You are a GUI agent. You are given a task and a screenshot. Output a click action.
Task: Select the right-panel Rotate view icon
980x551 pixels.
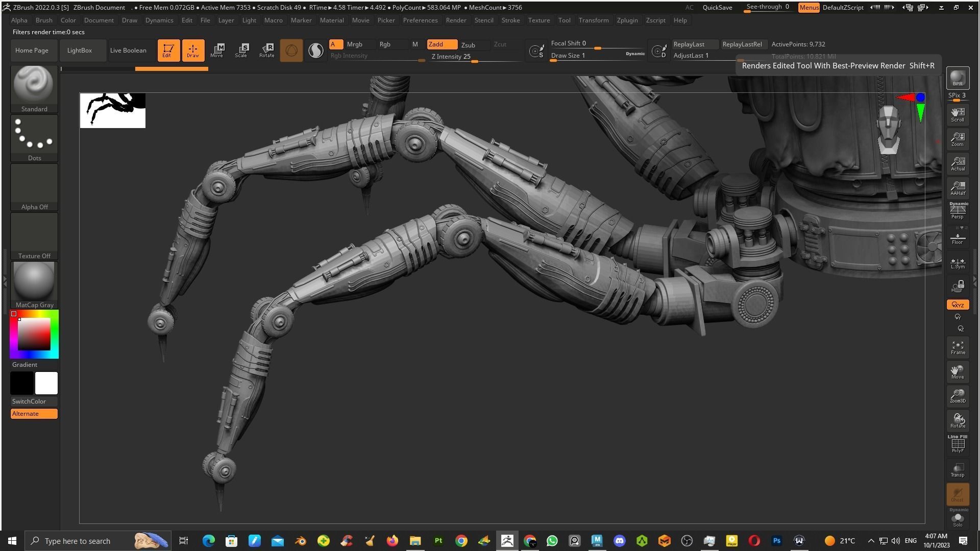click(x=958, y=421)
